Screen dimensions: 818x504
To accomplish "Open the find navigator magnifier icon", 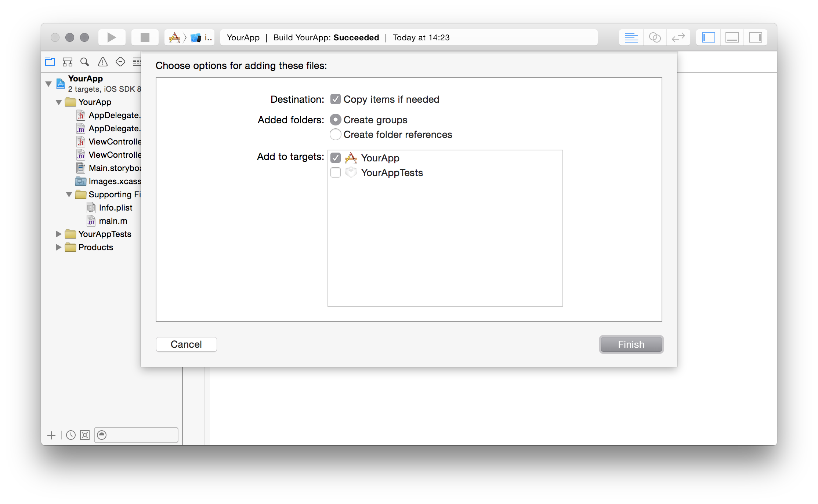I will tap(85, 62).
